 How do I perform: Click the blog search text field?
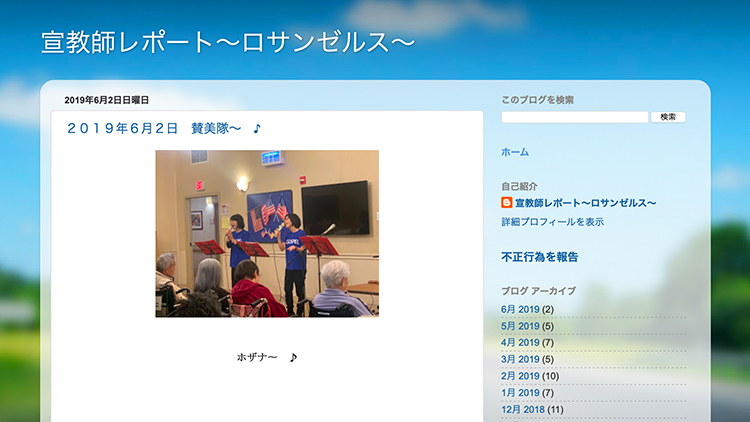pos(575,117)
